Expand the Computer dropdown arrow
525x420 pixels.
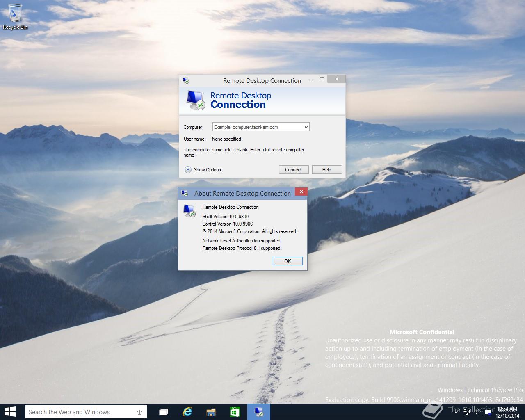click(306, 127)
